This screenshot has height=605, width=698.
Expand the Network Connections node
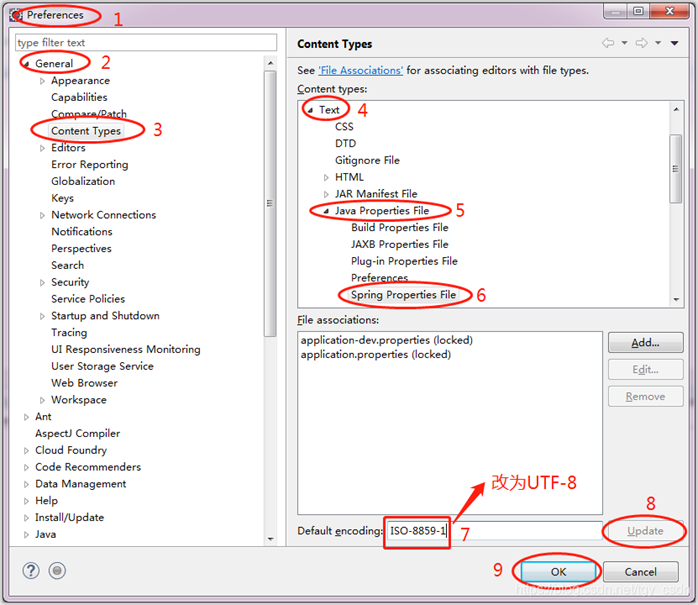(x=42, y=215)
